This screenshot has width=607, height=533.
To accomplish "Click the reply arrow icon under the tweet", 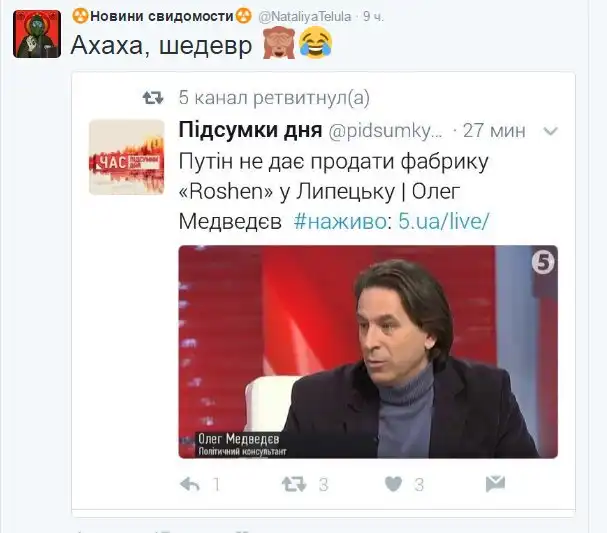I will click(190, 484).
